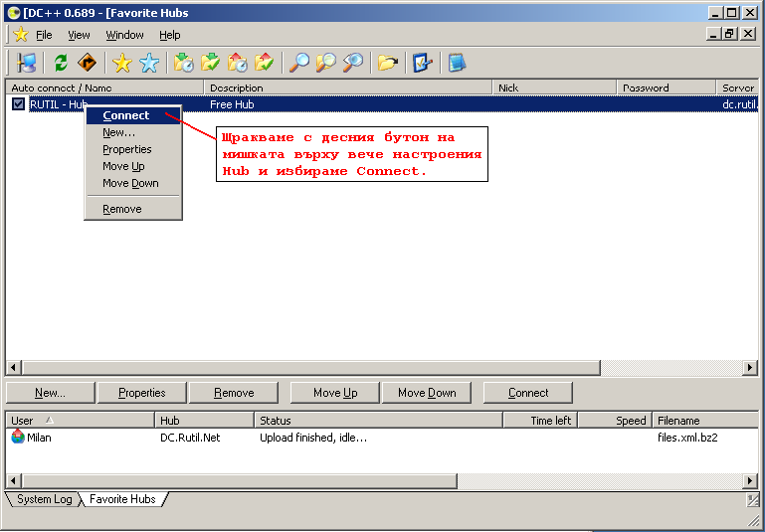This screenshot has height=532, width=765.
Task: Click the green Reconnect arrows icon
Action: 61,63
